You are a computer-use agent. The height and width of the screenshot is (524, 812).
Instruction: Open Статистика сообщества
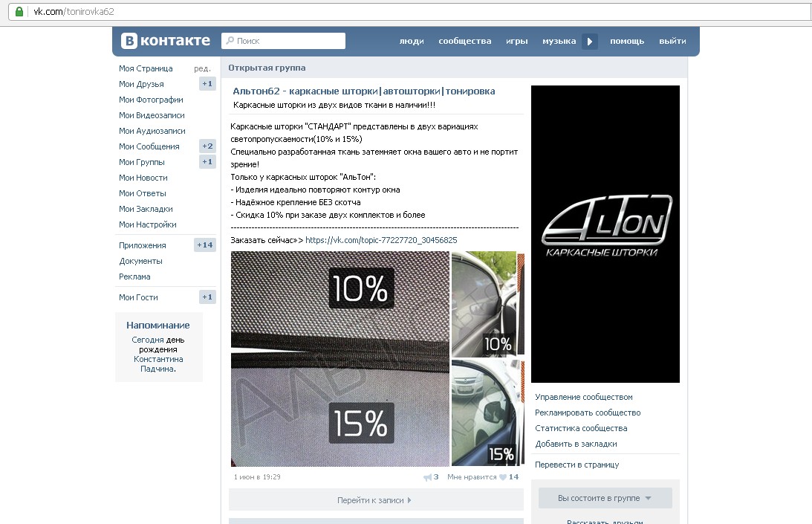pyautogui.click(x=581, y=428)
